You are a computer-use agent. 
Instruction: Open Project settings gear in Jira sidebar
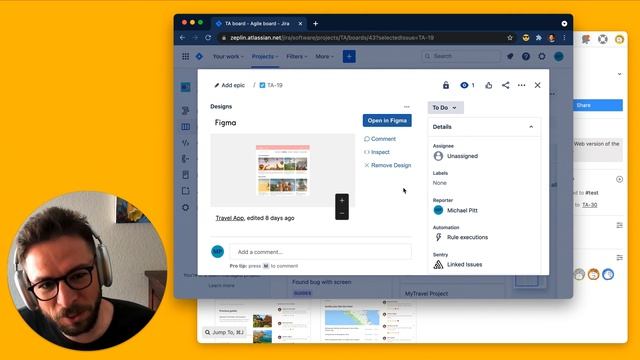[x=185, y=207]
